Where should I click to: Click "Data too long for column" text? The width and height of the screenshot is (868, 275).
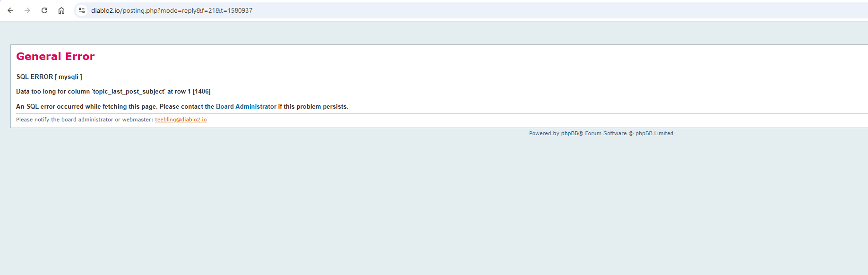pyautogui.click(x=52, y=92)
